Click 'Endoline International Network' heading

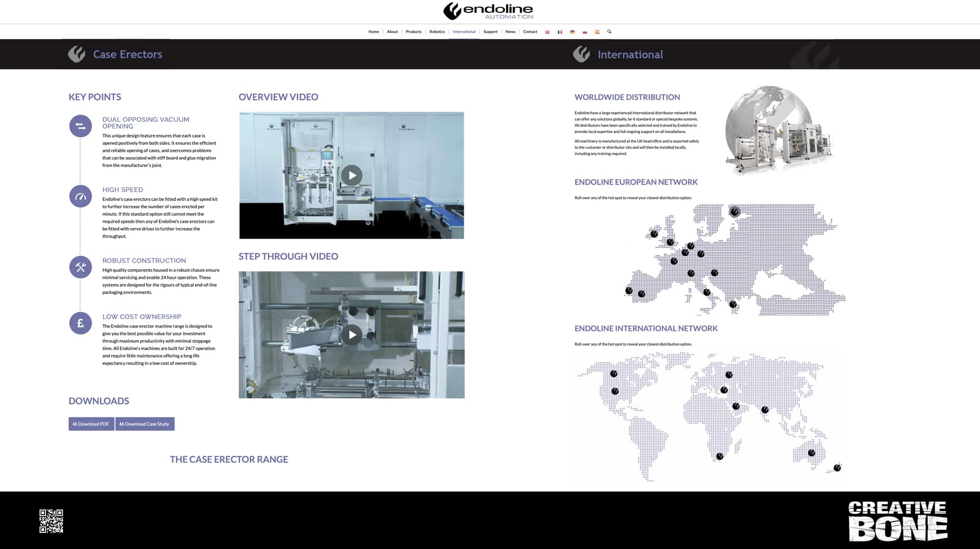(x=646, y=329)
